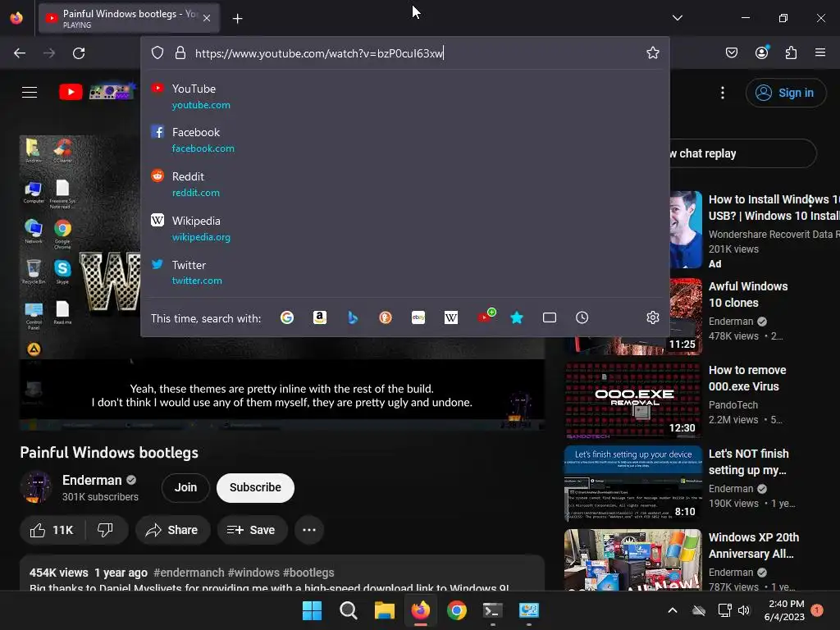
Task: Select the Wikipedia suggestion
Action: pos(405,228)
